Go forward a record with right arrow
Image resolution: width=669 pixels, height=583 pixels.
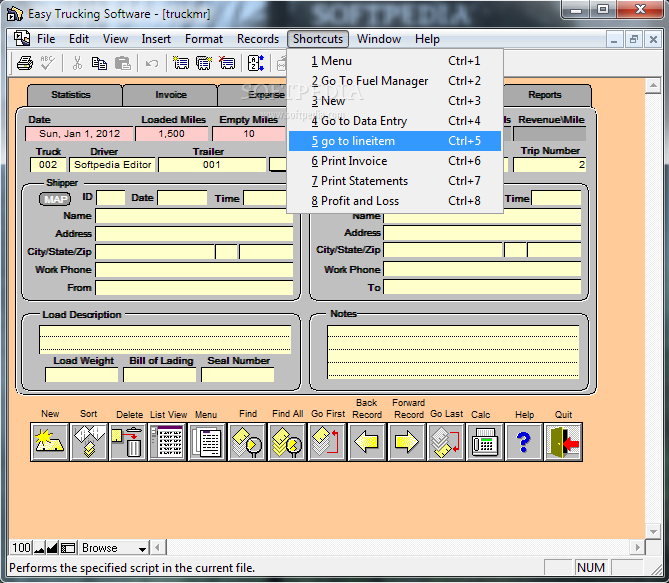click(x=406, y=442)
